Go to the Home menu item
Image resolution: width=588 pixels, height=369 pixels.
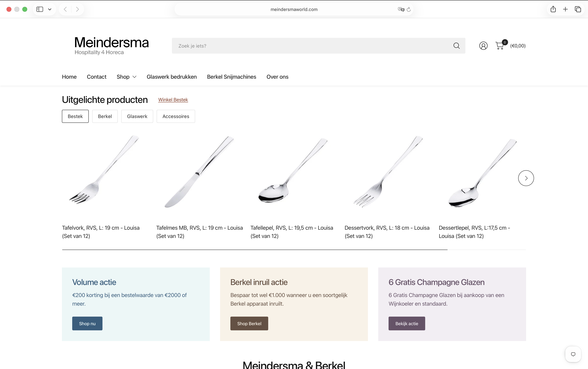point(69,77)
